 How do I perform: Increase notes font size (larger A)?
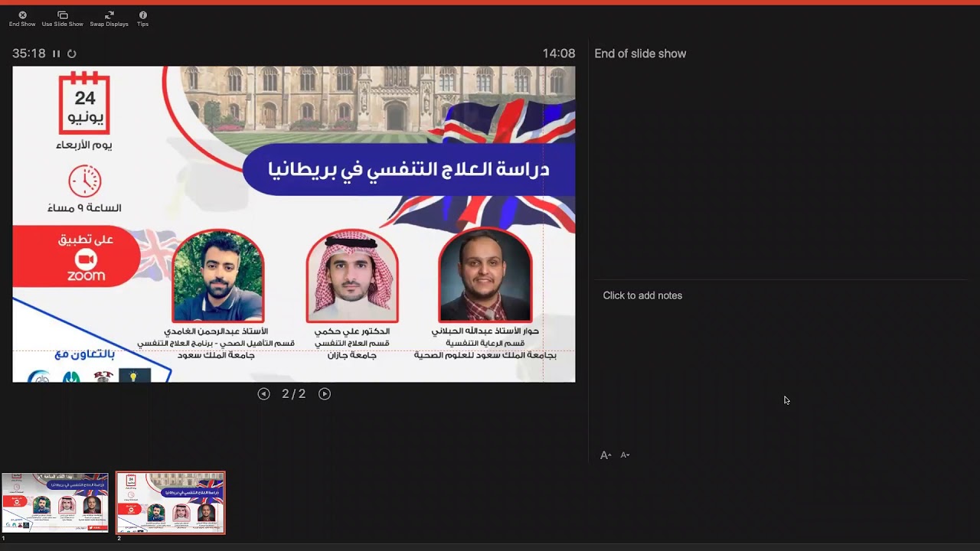(x=606, y=455)
